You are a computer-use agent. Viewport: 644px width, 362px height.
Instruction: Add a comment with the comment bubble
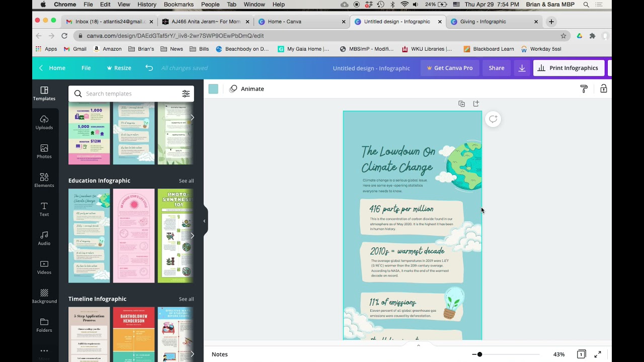click(x=493, y=119)
